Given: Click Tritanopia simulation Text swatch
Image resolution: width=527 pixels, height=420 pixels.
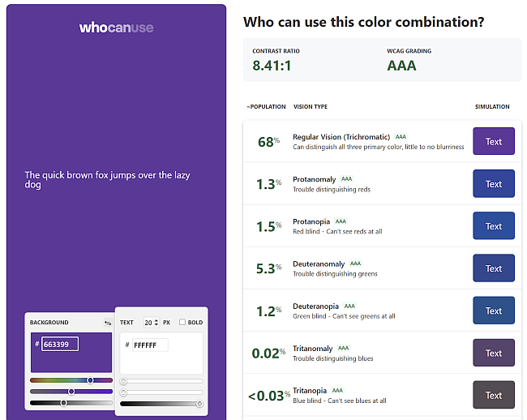Looking at the screenshot, I should pyautogui.click(x=494, y=395).
